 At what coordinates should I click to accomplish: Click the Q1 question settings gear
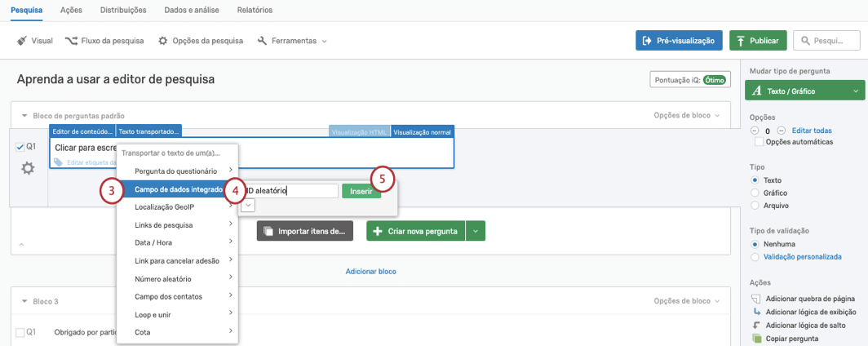click(28, 169)
